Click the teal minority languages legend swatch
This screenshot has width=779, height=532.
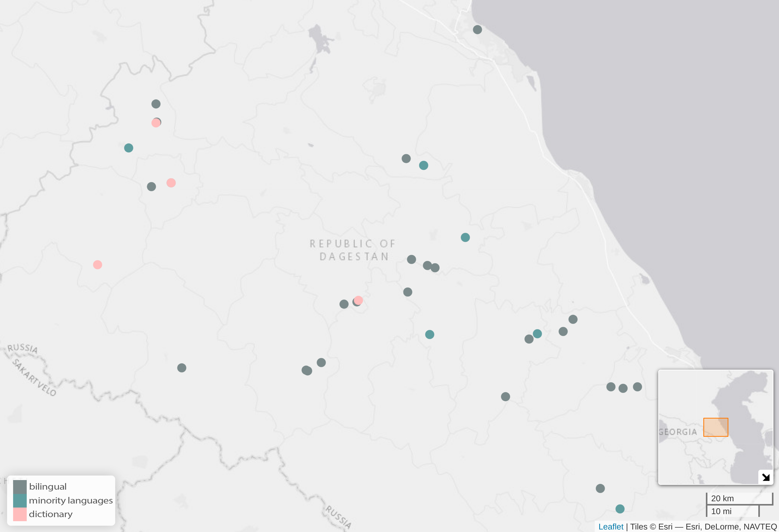(20, 500)
